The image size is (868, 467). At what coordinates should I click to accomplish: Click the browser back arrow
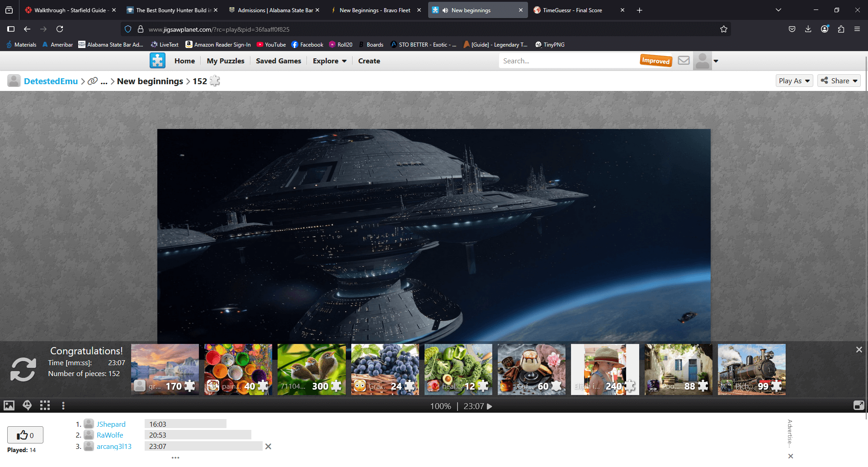tap(27, 29)
